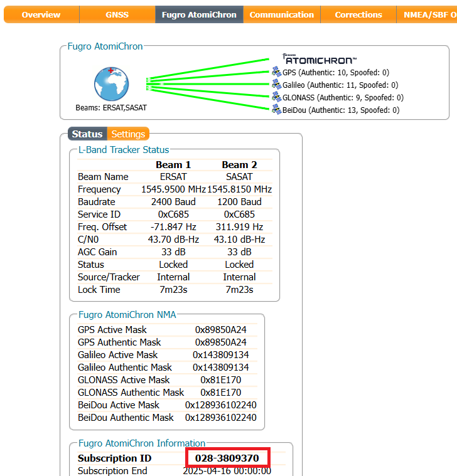Open the Communication tab
The height and width of the screenshot is (476, 457).
(x=282, y=14)
